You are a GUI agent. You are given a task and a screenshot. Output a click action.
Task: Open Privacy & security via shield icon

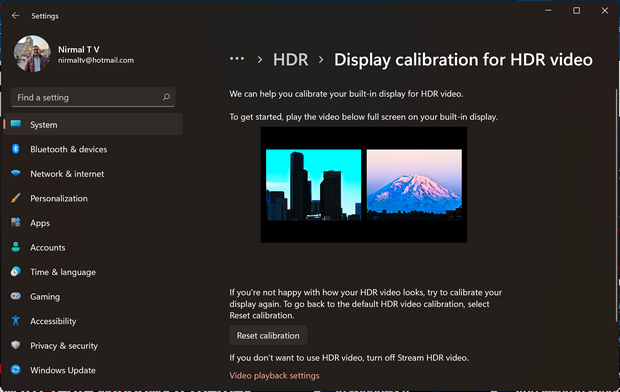16,345
